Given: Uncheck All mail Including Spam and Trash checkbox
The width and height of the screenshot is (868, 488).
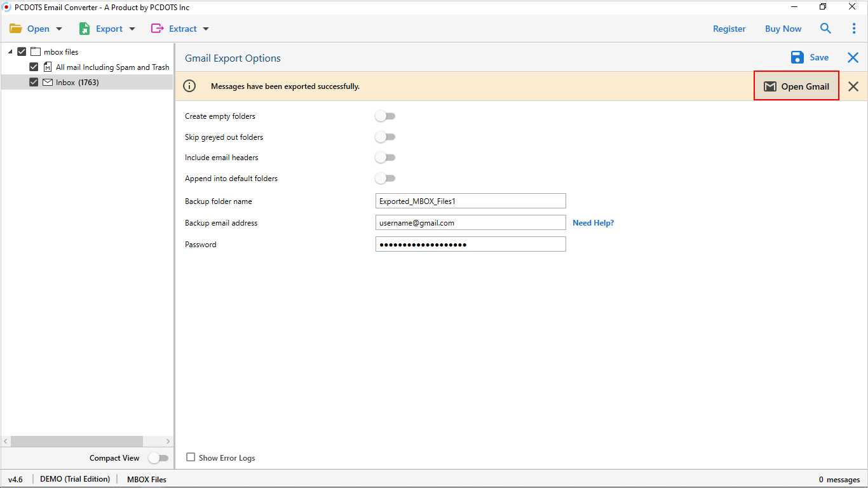Looking at the screenshot, I should (34, 67).
